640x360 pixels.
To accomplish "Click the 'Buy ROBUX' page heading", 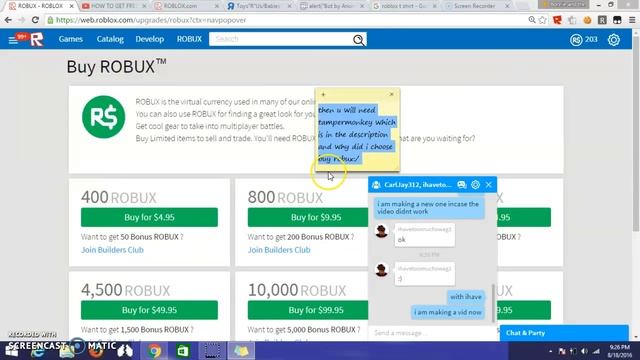I will [116, 66].
